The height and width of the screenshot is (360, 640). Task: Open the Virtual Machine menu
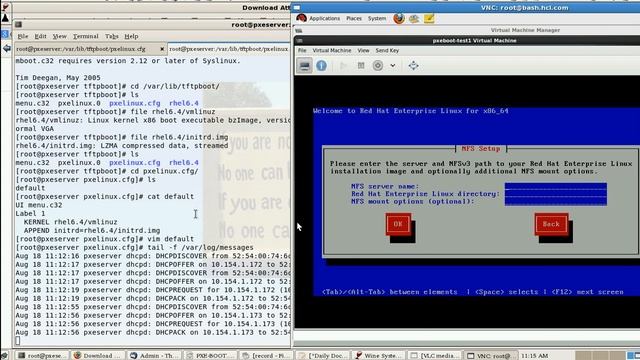click(x=332, y=51)
